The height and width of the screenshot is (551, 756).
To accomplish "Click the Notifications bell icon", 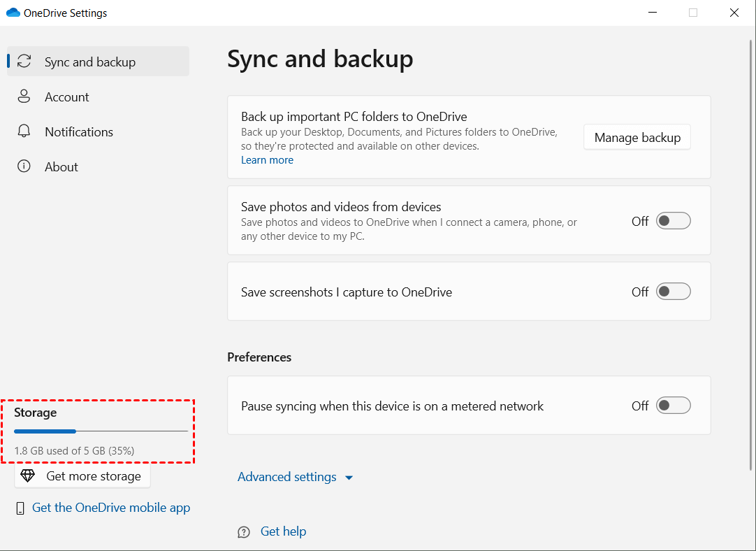I will (24, 131).
